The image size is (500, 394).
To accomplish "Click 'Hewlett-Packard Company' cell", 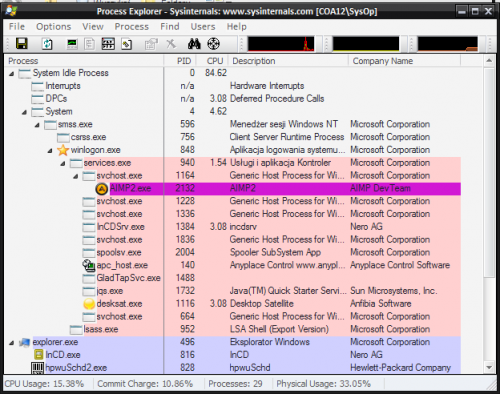I will (400, 368).
